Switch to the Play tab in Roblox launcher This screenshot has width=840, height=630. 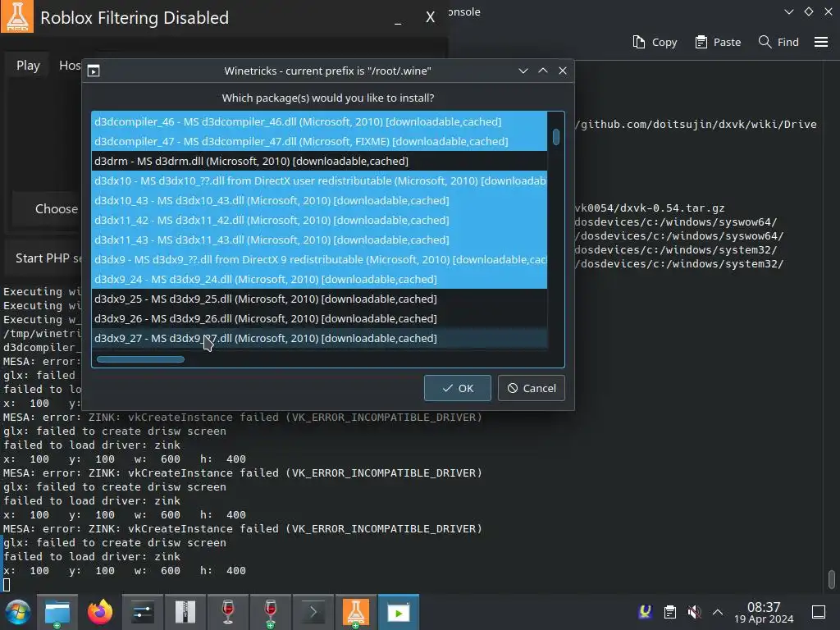click(28, 66)
